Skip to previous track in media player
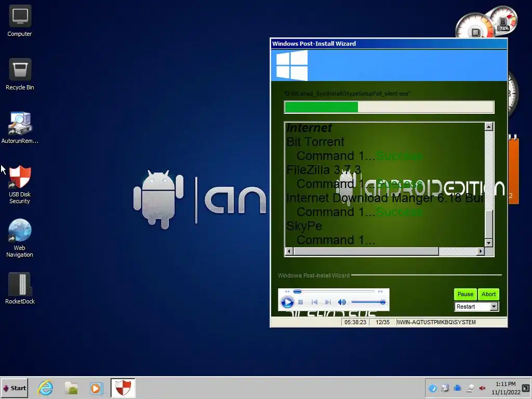Screen dimensions: 532x399 [314, 302]
